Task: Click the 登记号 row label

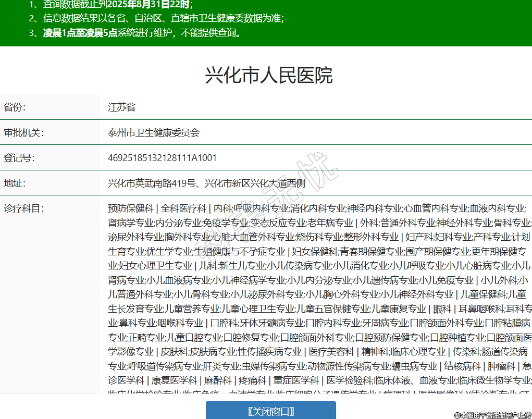Action: 19,158
